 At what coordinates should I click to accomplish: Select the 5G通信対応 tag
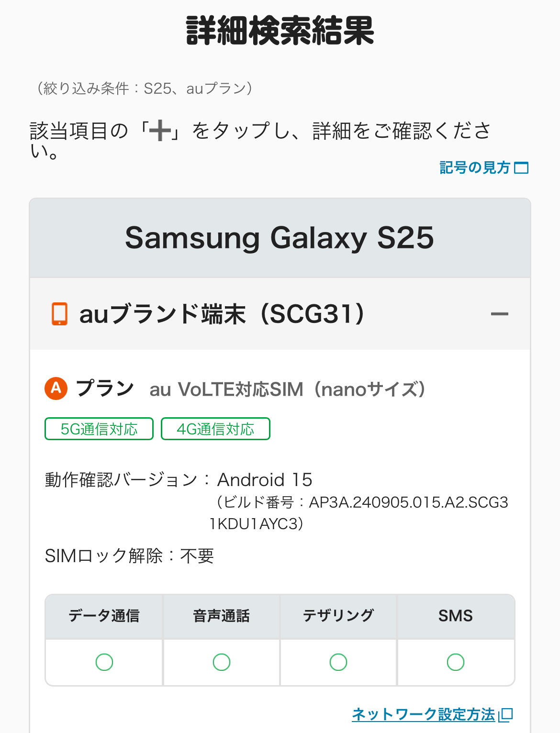99,429
